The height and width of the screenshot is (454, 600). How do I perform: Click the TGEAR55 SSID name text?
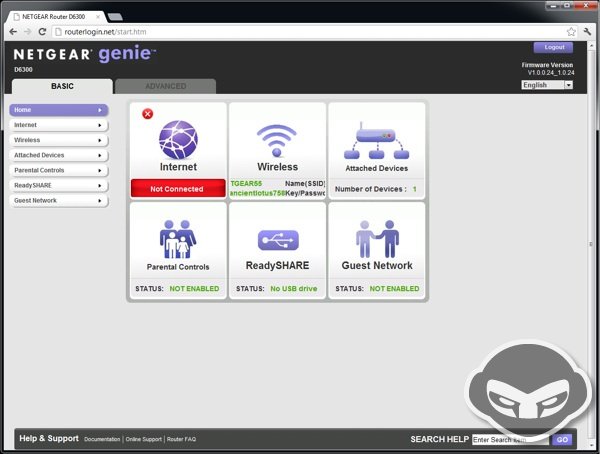click(246, 184)
